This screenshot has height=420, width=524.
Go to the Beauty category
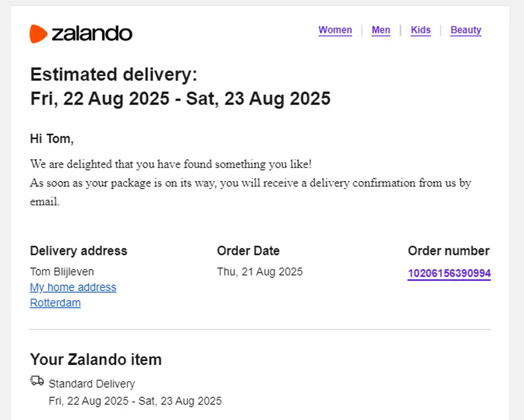coord(466,30)
